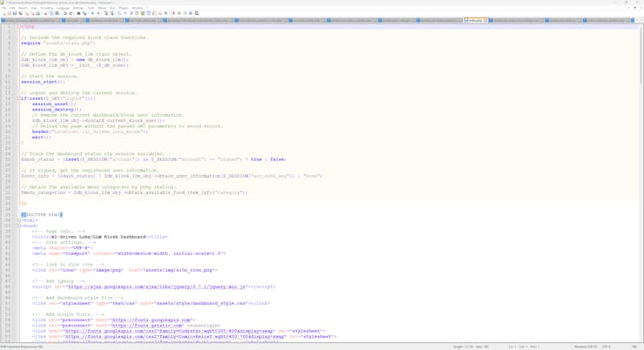The height and width of the screenshot is (350, 644).
Task: Click the Print toolbar icon
Action: coord(39,13)
